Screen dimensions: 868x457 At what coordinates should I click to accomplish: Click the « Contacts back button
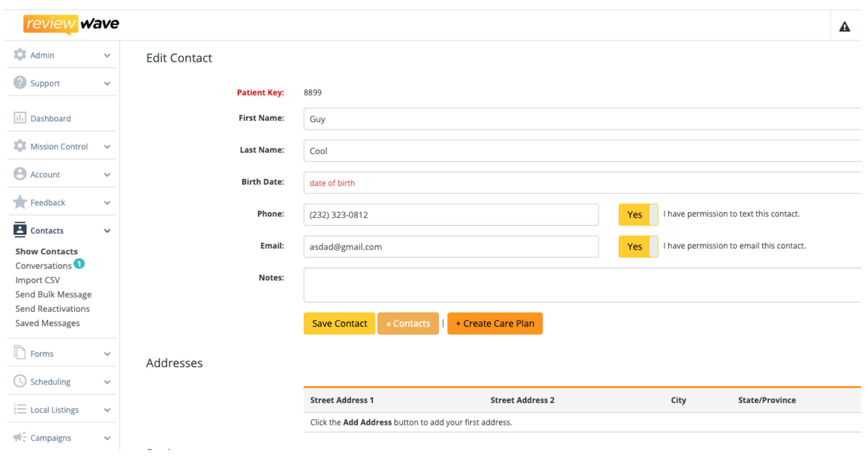408,323
